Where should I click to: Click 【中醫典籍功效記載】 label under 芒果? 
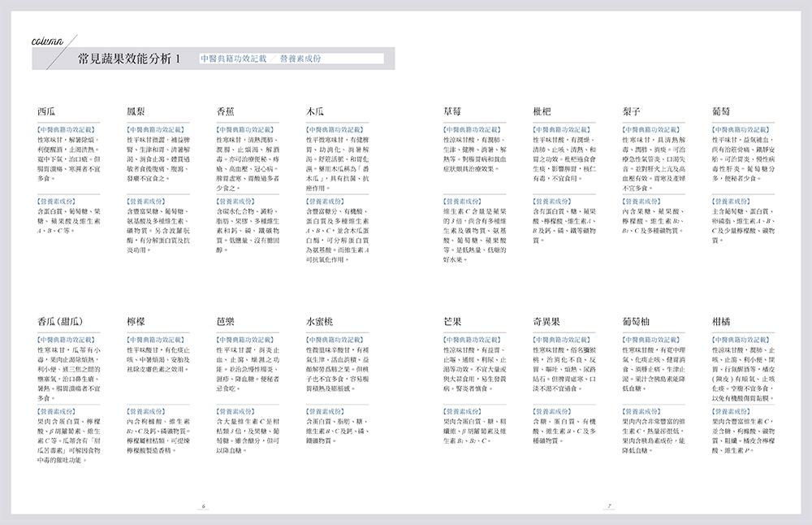[x=473, y=340]
